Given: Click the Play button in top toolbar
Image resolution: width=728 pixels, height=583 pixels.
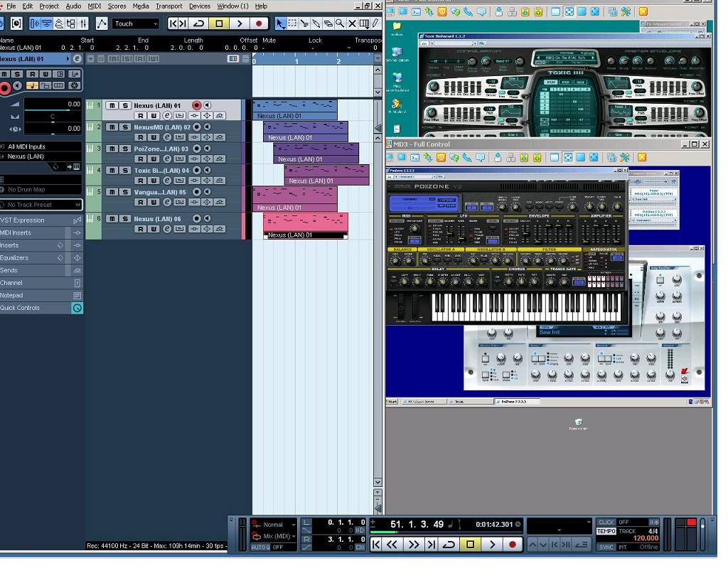Looking at the screenshot, I should [x=240, y=23].
